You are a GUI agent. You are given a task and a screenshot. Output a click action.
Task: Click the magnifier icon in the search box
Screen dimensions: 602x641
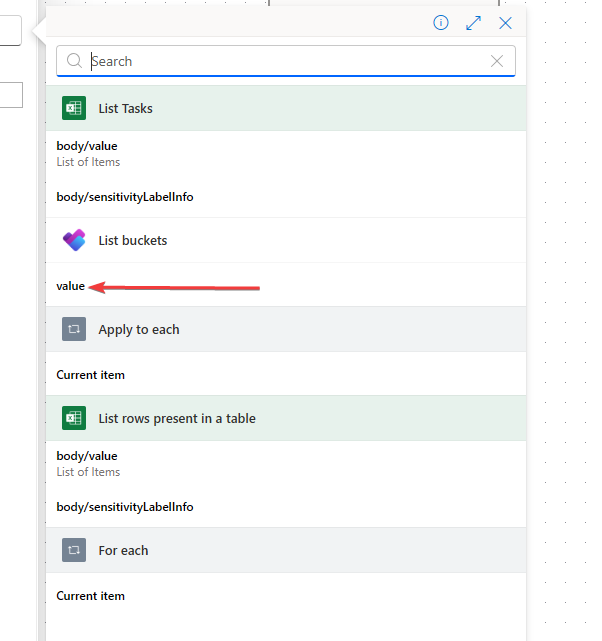pos(74,61)
